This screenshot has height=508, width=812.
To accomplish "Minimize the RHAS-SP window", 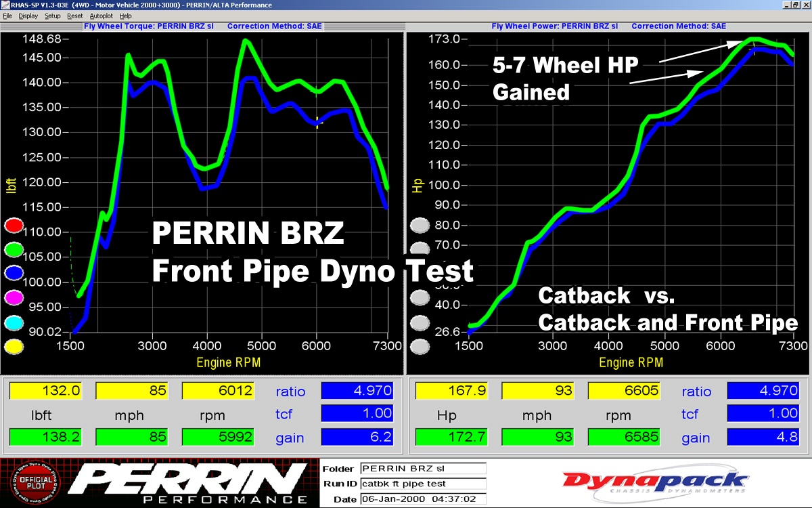I will tap(786, 5).
